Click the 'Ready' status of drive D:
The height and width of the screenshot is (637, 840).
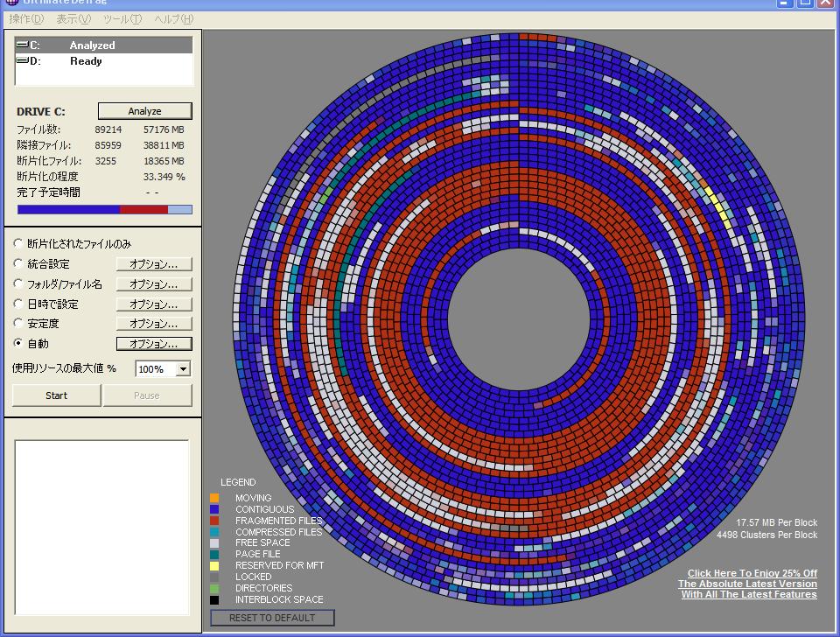point(86,61)
